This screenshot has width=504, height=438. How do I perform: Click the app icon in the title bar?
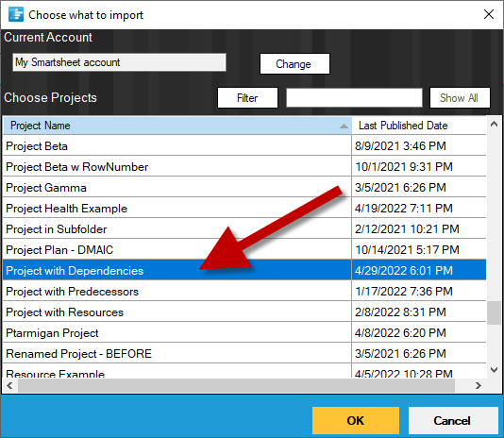coord(16,14)
